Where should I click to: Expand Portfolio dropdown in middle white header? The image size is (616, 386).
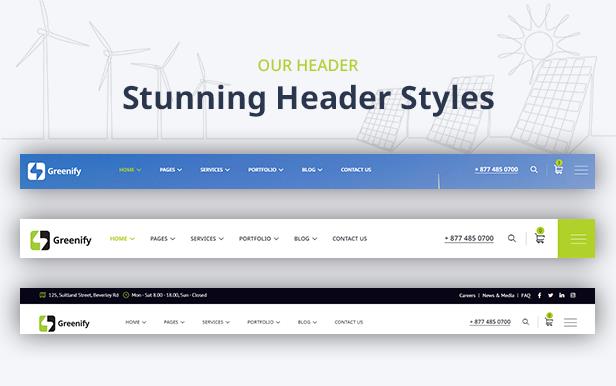click(258, 238)
